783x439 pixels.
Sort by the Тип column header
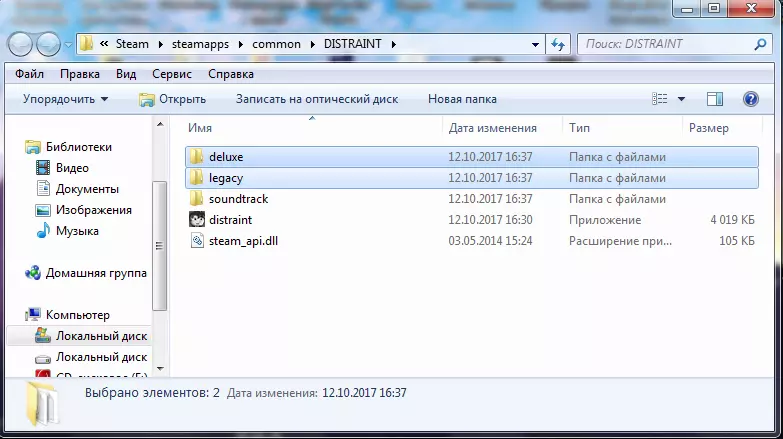579,128
